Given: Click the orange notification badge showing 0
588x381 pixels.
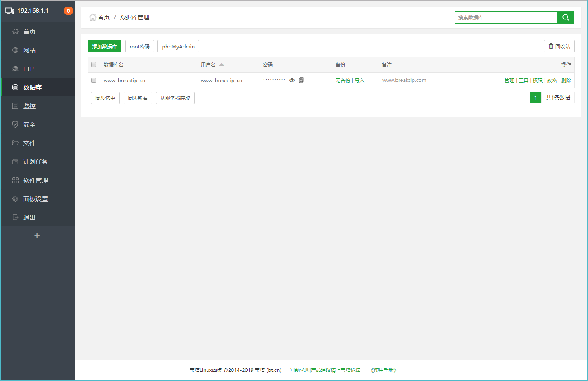Looking at the screenshot, I should click(x=68, y=11).
